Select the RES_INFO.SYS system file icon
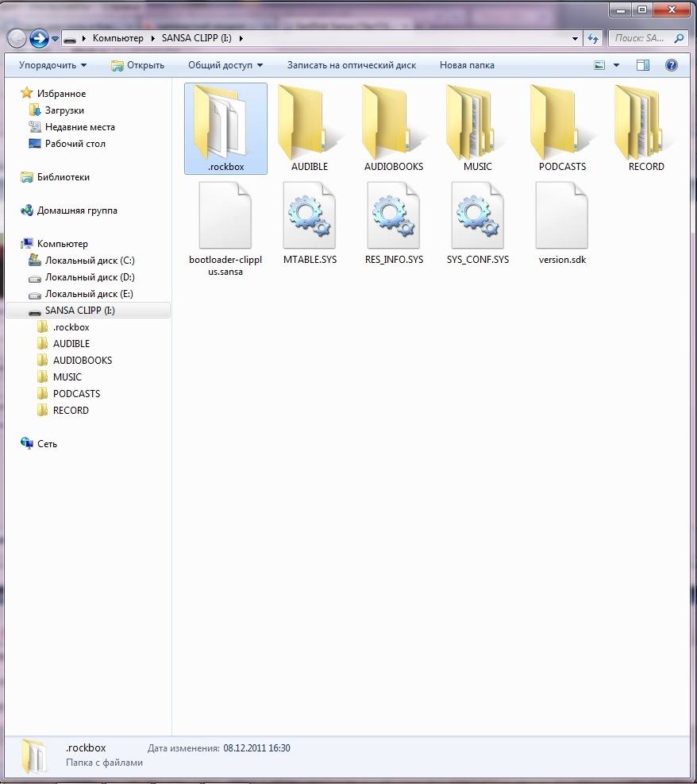Image resolution: width=697 pixels, height=784 pixels. click(393, 215)
